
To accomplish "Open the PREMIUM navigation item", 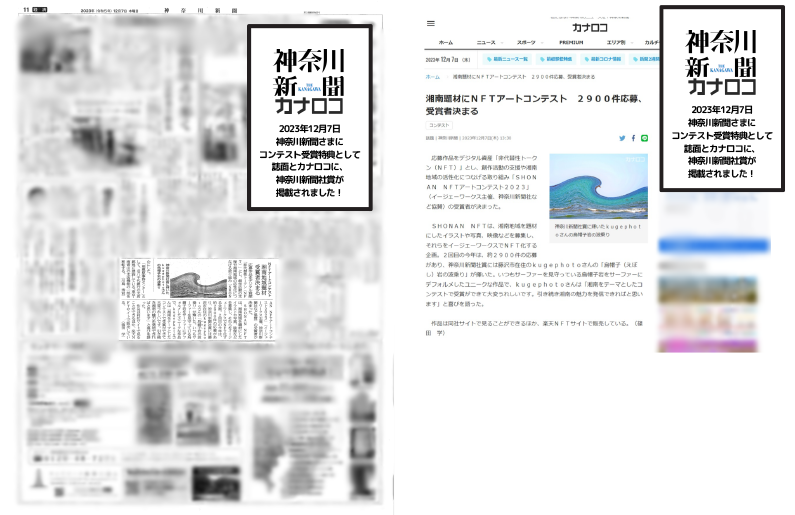I will point(571,43).
